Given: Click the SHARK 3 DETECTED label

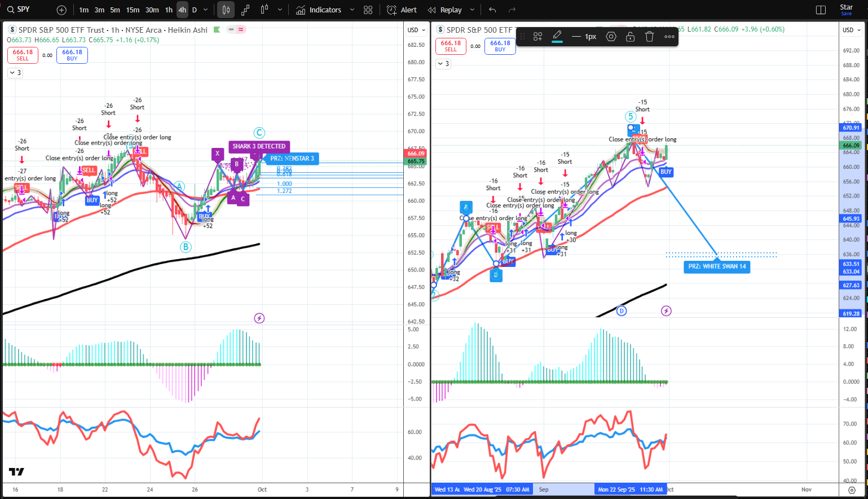Looking at the screenshot, I should point(259,146).
